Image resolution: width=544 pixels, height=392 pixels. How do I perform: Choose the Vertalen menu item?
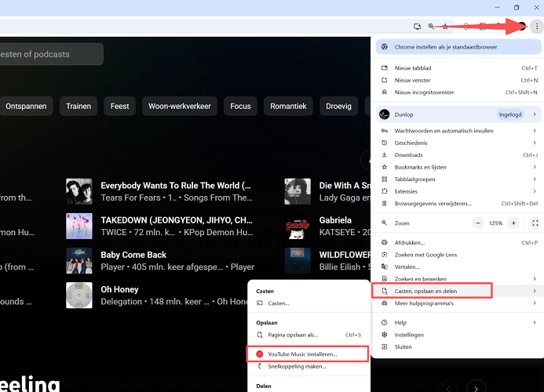pyautogui.click(x=458, y=267)
